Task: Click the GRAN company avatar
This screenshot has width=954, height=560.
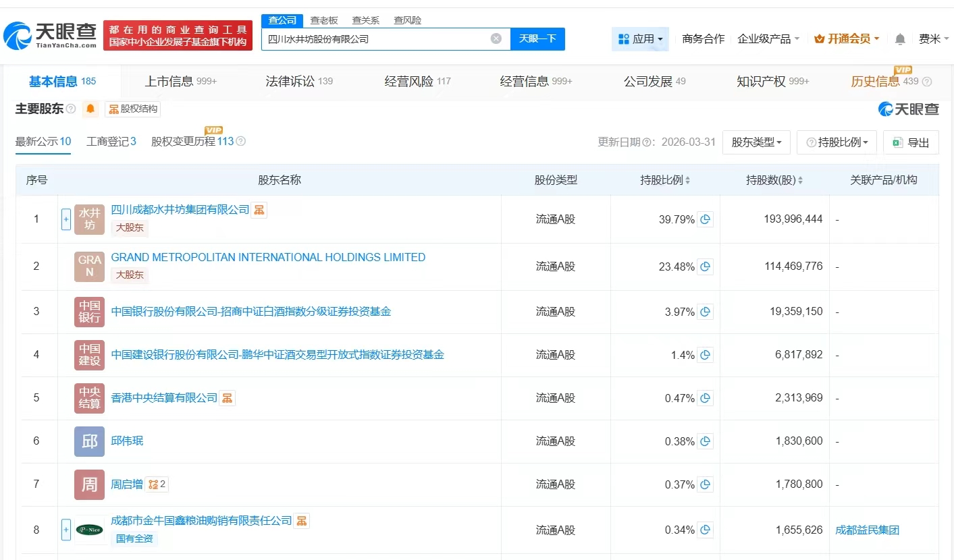Action: tap(89, 267)
